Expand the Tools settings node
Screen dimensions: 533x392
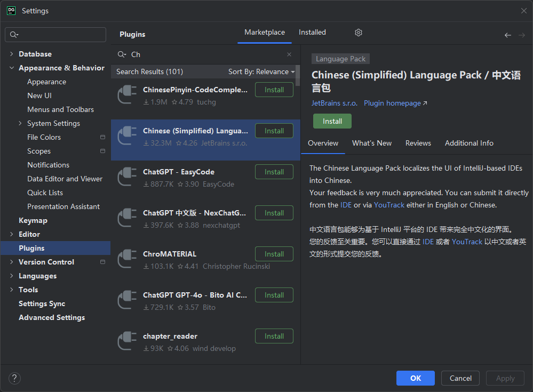12,290
